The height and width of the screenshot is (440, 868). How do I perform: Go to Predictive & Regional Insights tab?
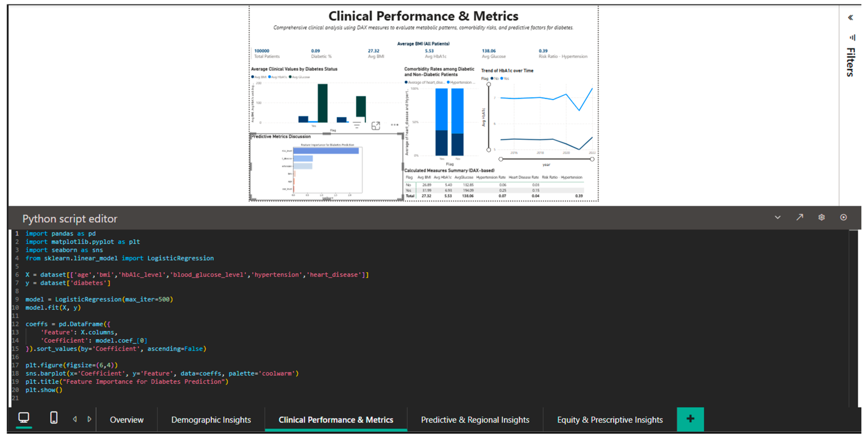(475, 420)
